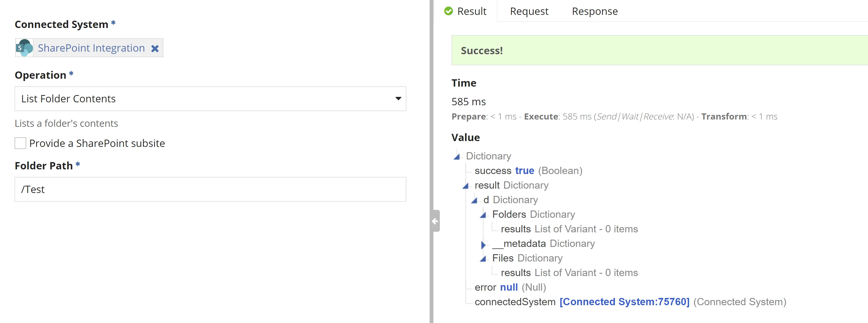Screen dimensions: 868x323
Task: Enable Provide a SharePoint subsite checkbox
Action: [x=20, y=143]
